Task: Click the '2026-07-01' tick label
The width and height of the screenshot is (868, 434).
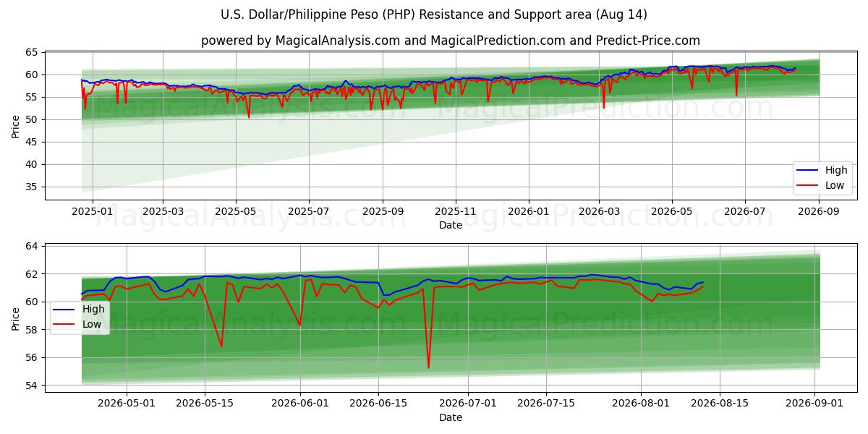Action: [469, 403]
